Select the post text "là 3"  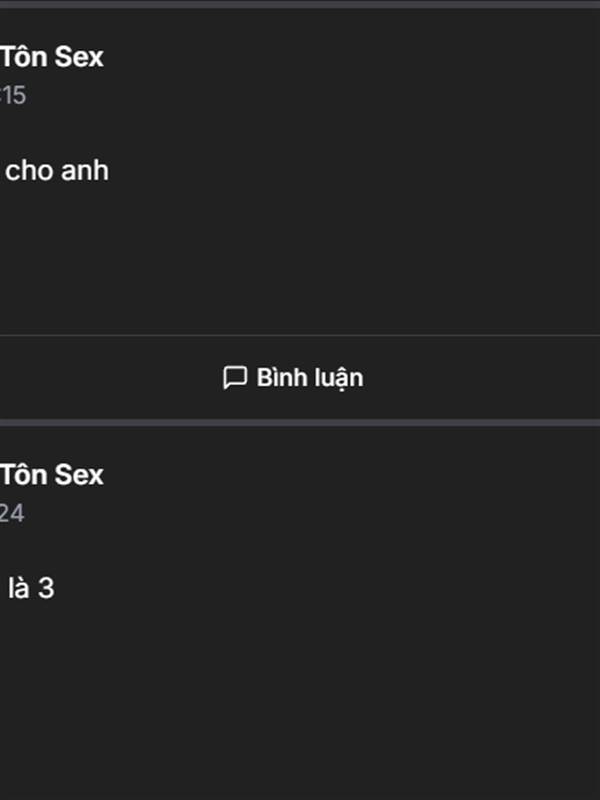(x=31, y=589)
